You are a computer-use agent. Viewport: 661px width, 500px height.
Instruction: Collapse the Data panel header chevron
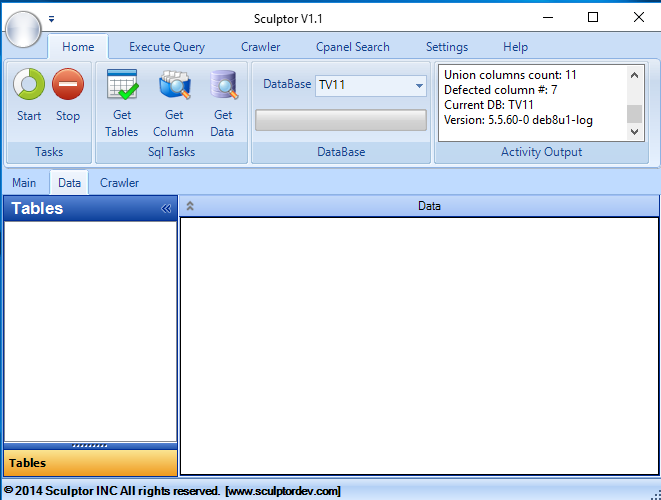190,206
